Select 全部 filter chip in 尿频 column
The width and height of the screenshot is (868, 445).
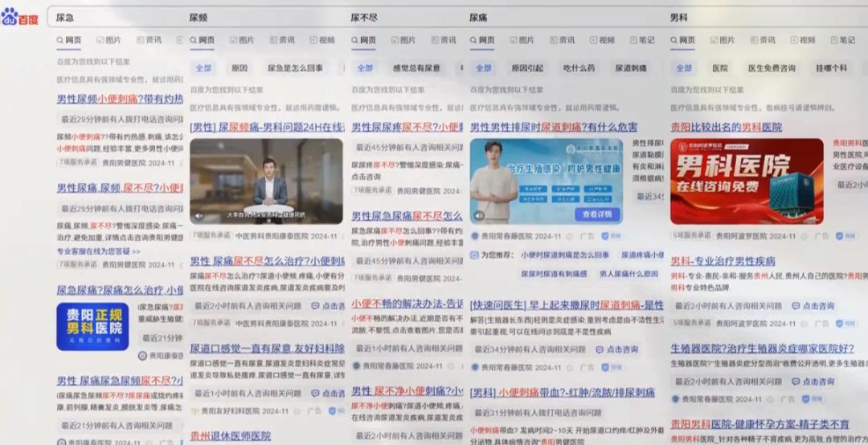point(203,68)
